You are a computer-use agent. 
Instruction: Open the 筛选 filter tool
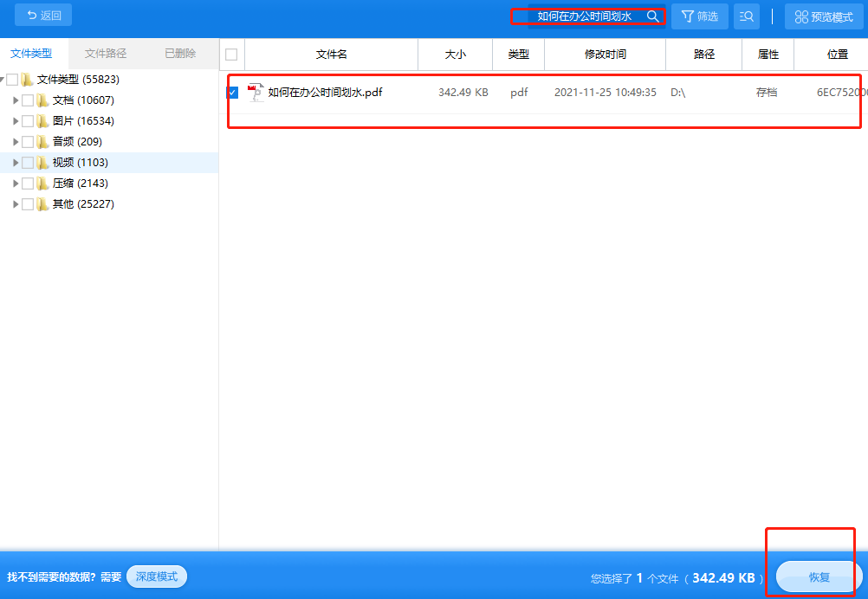tap(699, 16)
